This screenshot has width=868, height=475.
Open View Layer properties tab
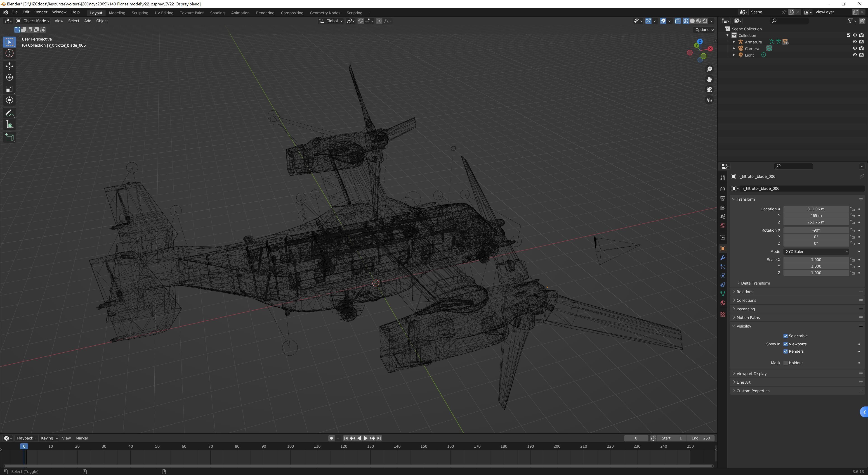722,207
